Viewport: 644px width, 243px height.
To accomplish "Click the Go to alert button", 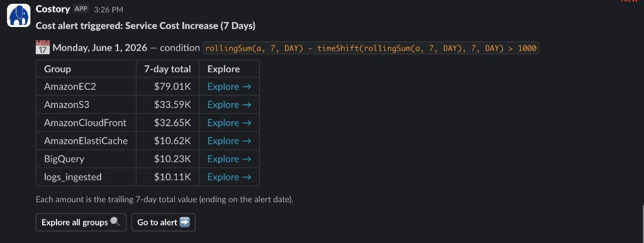I will point(164,222).
